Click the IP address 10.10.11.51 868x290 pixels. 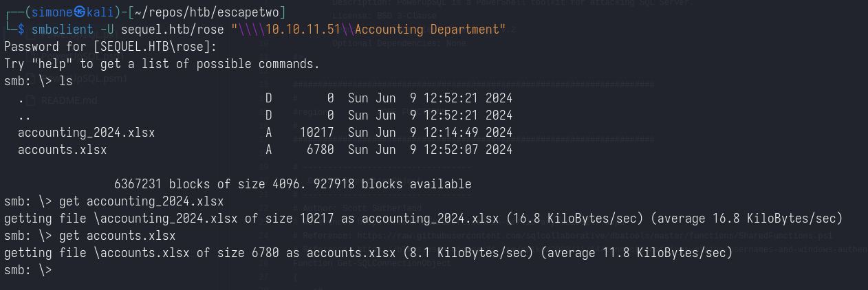(300, 30)
